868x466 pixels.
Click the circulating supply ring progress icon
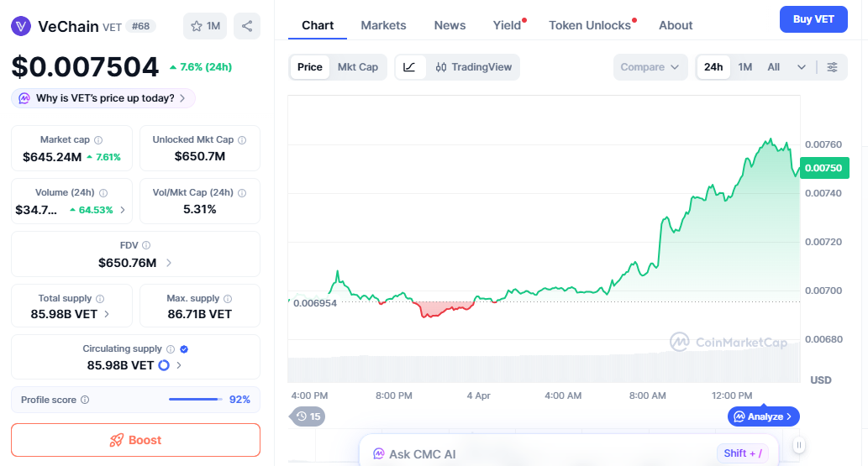point(164,365)
